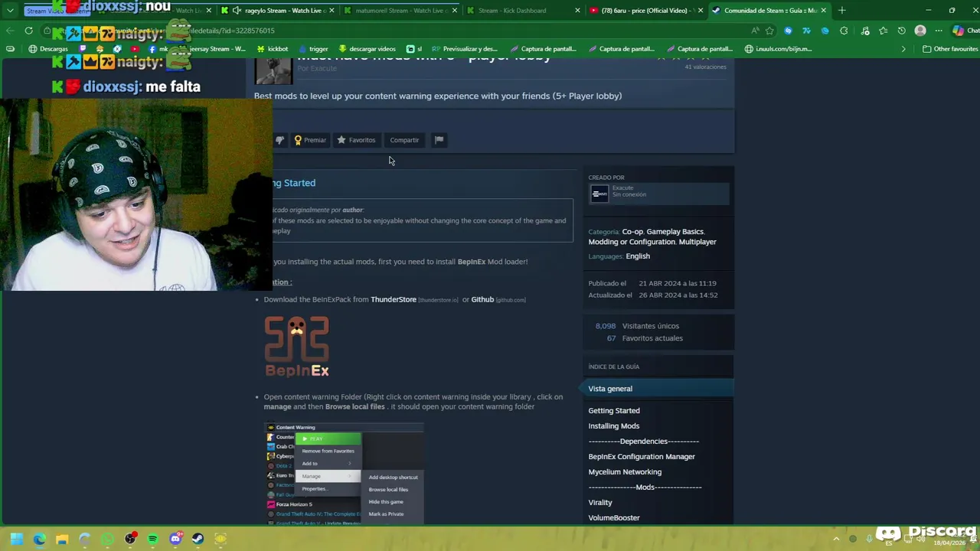Switch to the rageylo Stream tab
Image resolution: width=980 pixels, height=551 pixels.
point(279,11)
